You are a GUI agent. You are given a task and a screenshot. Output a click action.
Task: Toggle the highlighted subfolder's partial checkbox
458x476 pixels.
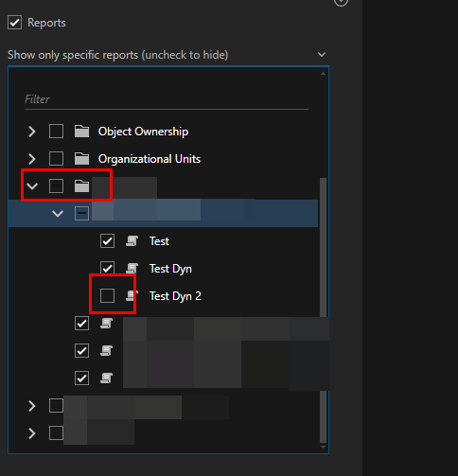click(81, 213)
